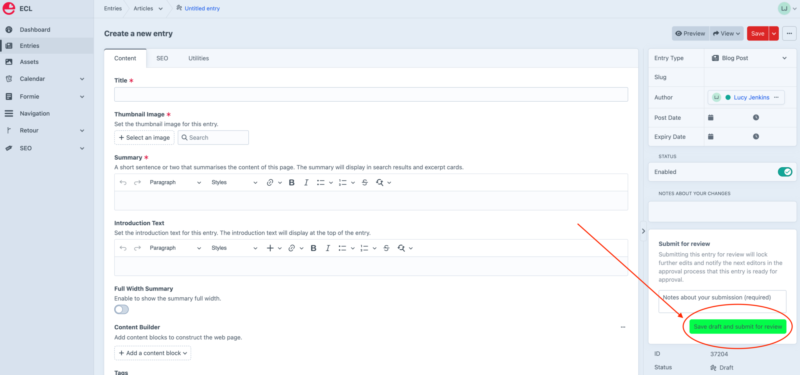This screenshot has height=375, width=800.
Task: Click the ECL logo in sidebar
Action: click(9, 8)
